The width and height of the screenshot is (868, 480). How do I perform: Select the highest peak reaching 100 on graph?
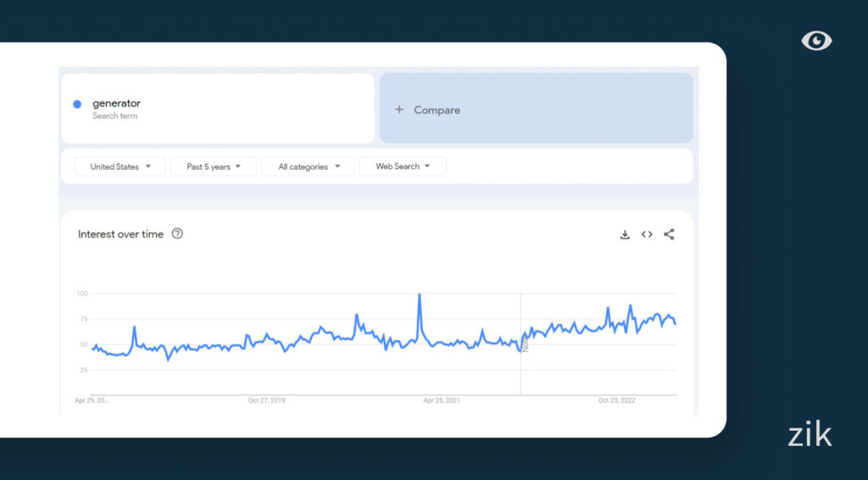(x=420, y=295)
